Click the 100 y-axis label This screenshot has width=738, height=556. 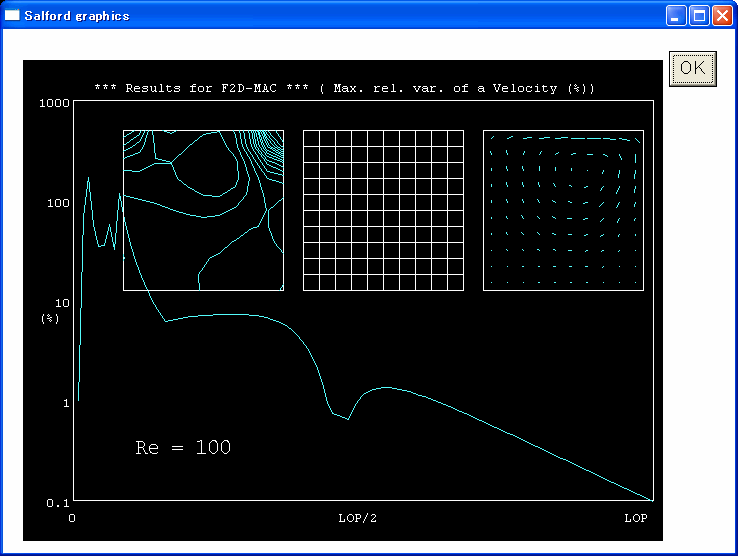58,203
